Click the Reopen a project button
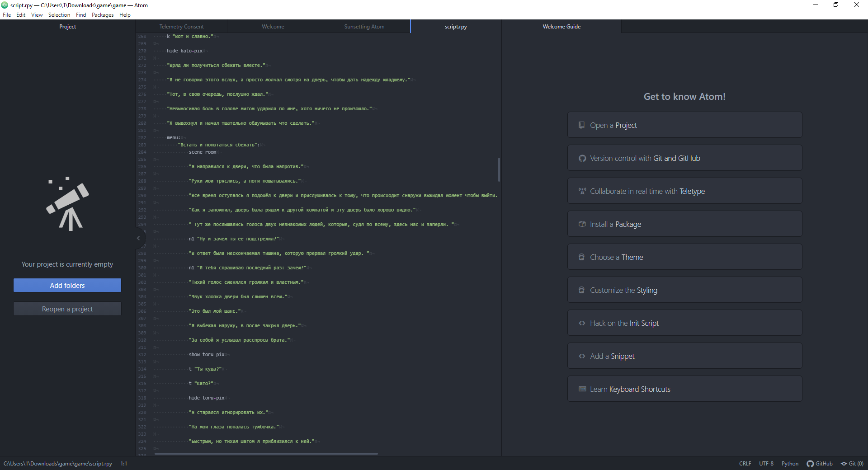868x470 pixels. pyautogui.click(x=67, y=309)
